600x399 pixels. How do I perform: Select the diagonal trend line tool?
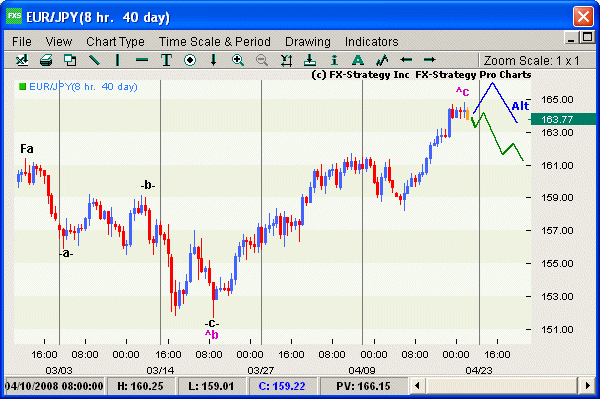pyautogui.click(x=94, y=60)
